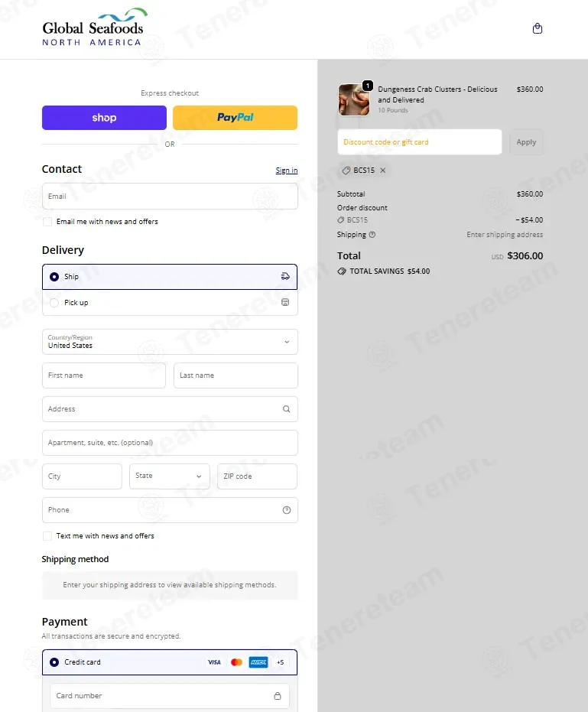
Task: Enable Email me with news and offers
Action: pyautogui.click(x=47, y=222)
